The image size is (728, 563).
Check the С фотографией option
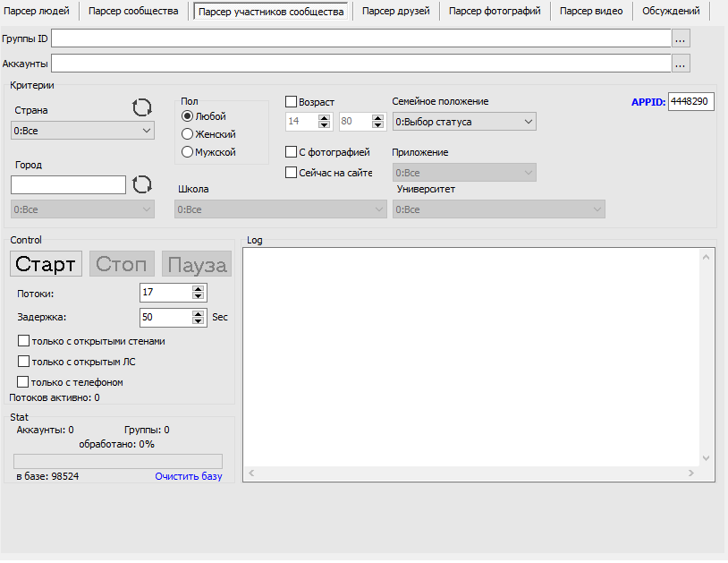[x=292, y=152]
